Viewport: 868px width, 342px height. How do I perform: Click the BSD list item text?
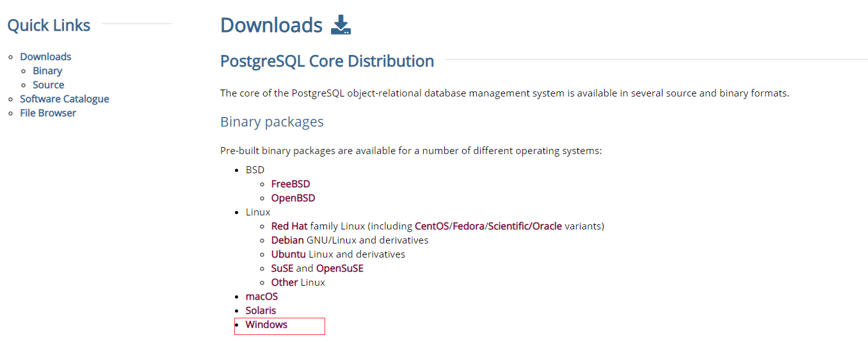tap(255, 170)
